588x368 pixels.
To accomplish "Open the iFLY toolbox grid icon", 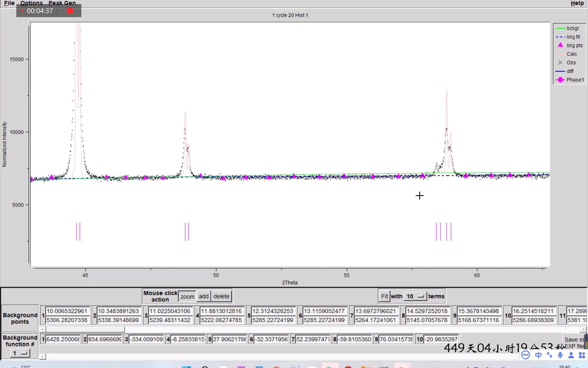I will point(582,355).
